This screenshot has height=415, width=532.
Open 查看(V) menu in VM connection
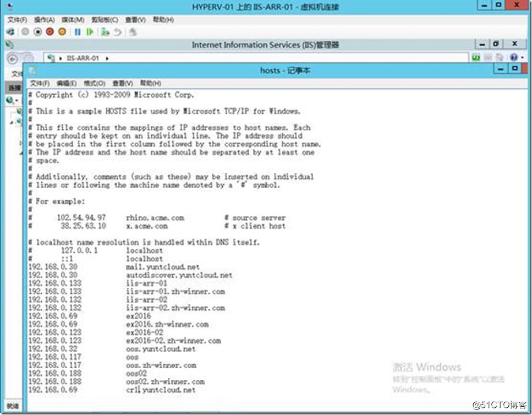pos(135,20)
